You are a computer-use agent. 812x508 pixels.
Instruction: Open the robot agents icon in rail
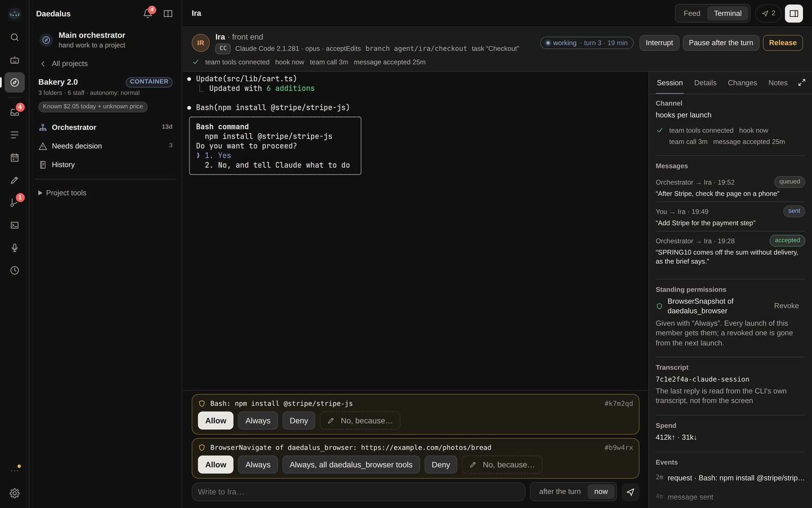point(15,60)
